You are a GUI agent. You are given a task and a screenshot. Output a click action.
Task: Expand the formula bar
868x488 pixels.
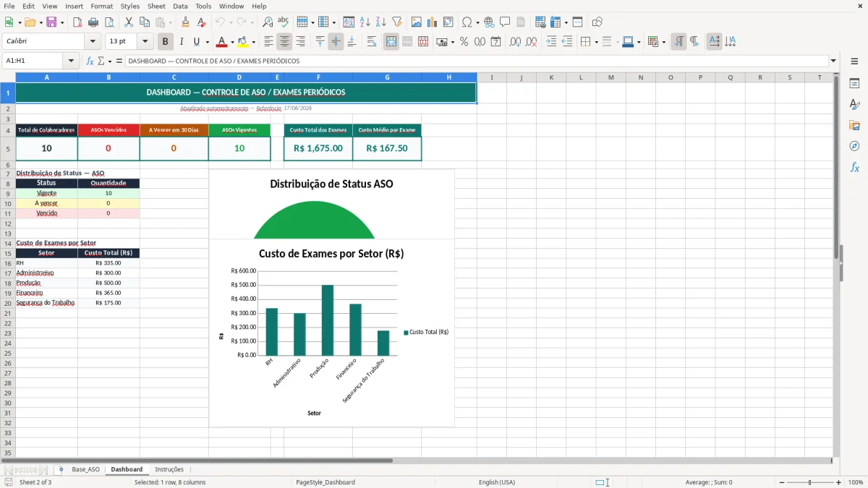click(x=833, y=61)
